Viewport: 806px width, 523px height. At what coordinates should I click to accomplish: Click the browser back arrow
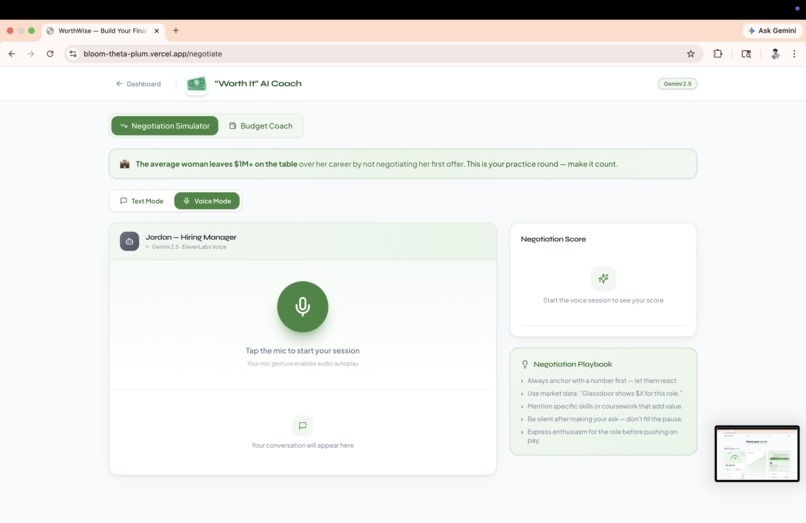[12, 53]
